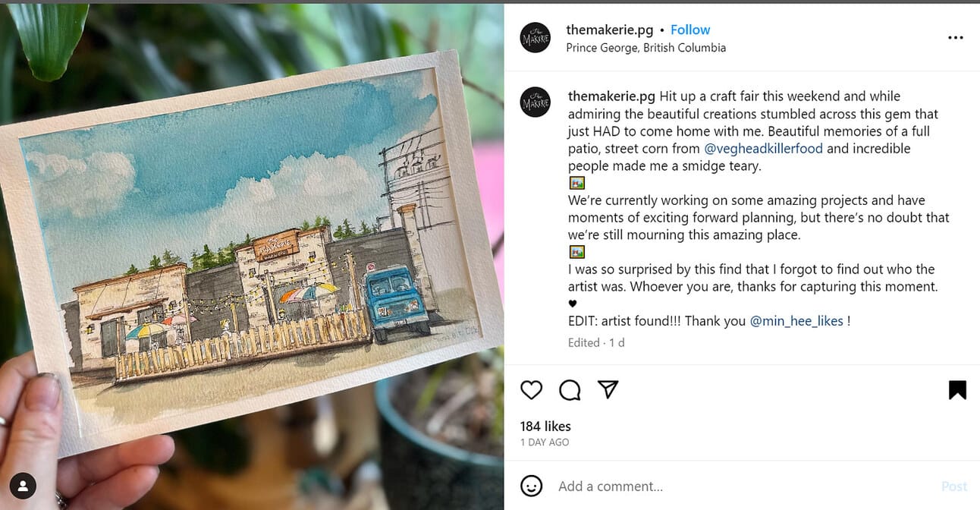This screenshot has height=510, width=980.
Task: Click themakerie.pg username in caption
Action: (611, 96)
